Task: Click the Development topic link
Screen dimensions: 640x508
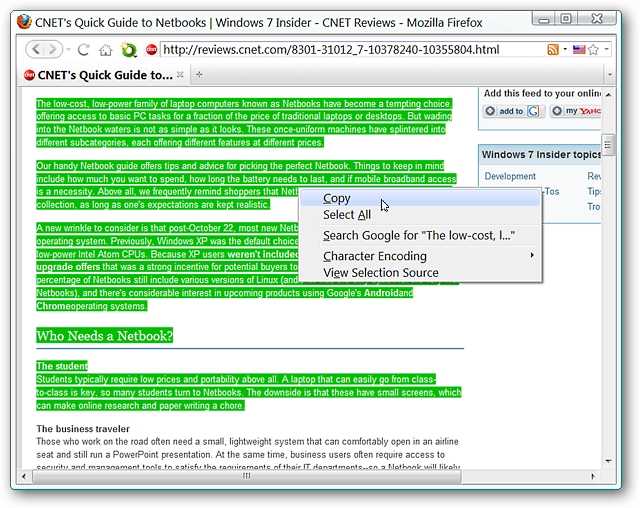Action: click(510, 176)
